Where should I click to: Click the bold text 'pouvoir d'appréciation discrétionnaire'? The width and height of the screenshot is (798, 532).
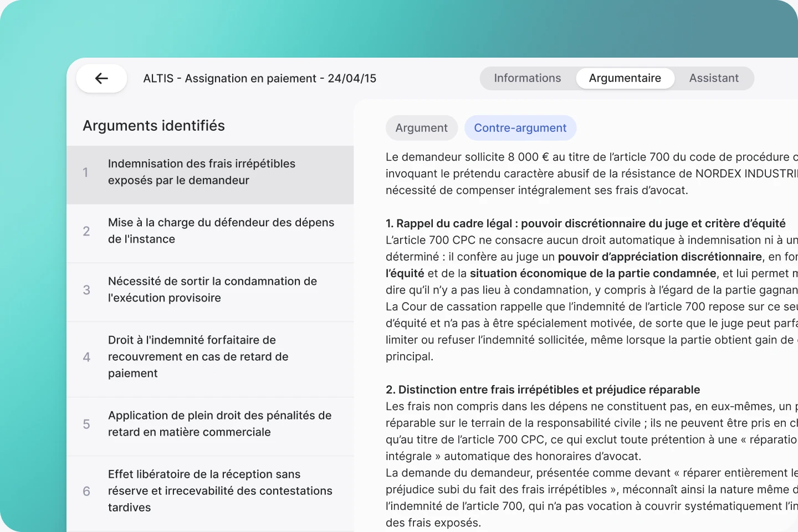pyautogui.click(x=660, y=257)
